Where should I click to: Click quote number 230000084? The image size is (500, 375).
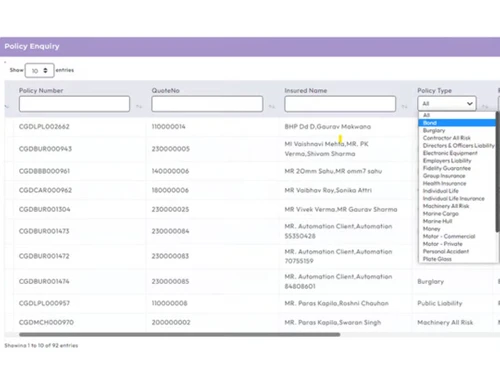170,231
